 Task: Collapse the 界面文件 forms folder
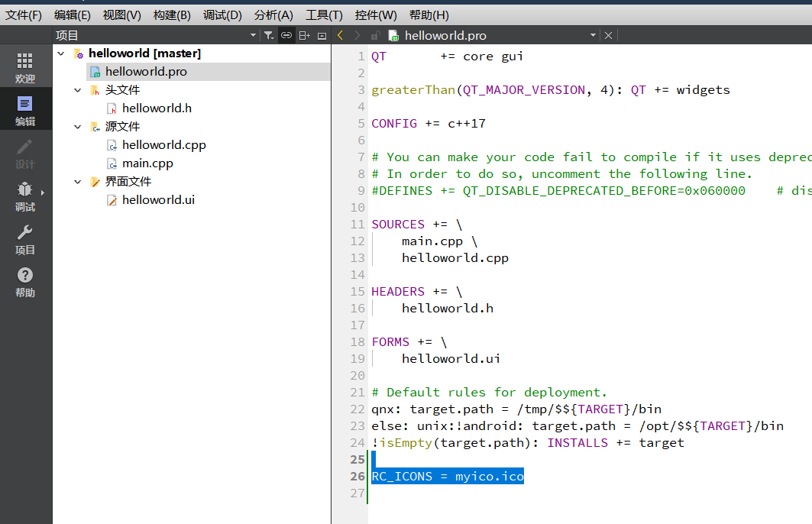tap(78, 182)
